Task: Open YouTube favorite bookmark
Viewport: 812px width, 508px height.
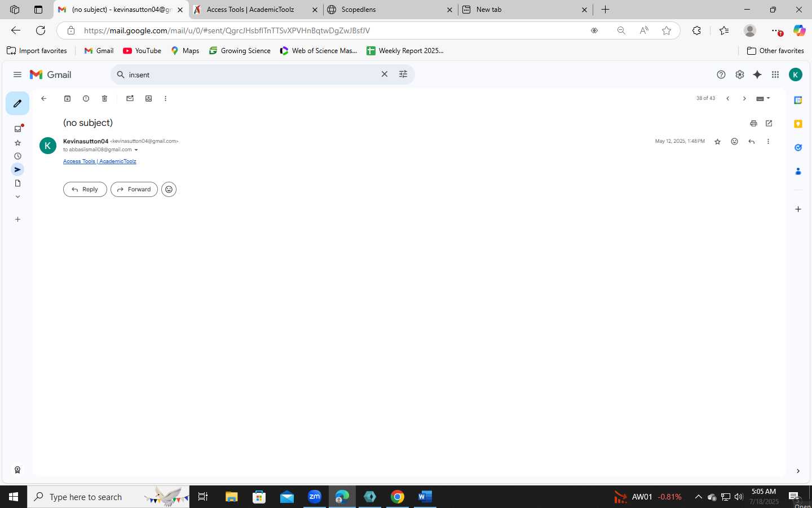Action: (142, 51)
